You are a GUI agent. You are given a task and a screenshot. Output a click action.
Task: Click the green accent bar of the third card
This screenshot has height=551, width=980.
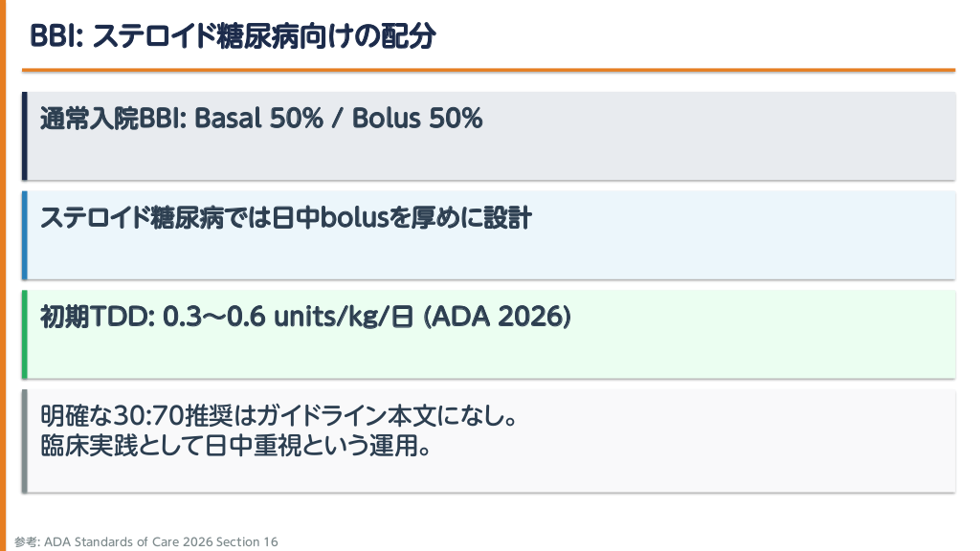click(x=25, y=335)
